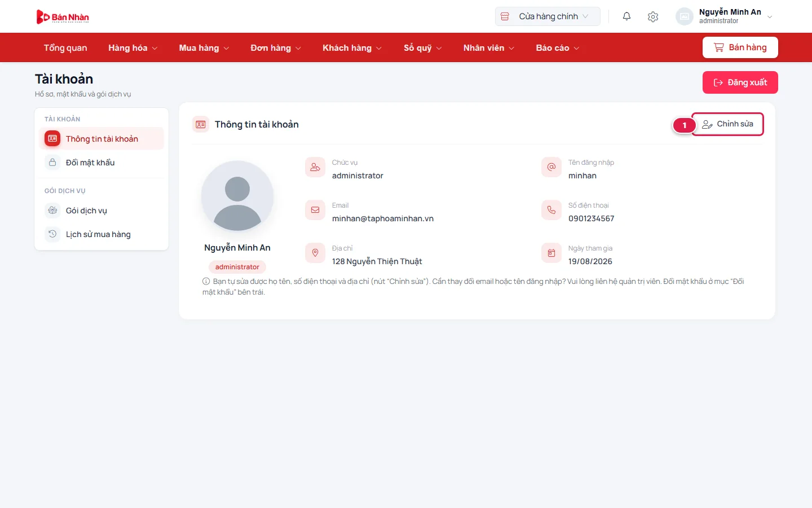Click the Lịch sử mua hàng history icon
Image resolution: width=812 pixels, height=508 pixels.
(52, 234)
